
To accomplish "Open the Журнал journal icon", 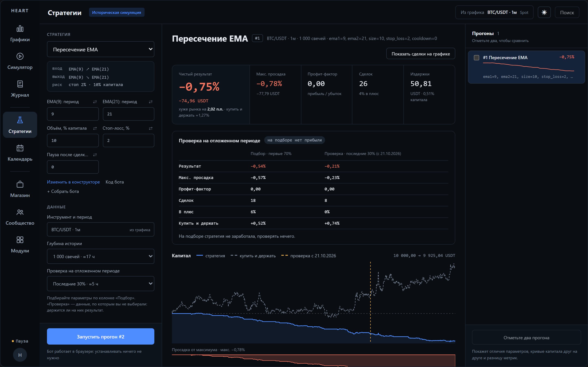I will point(20,84).
